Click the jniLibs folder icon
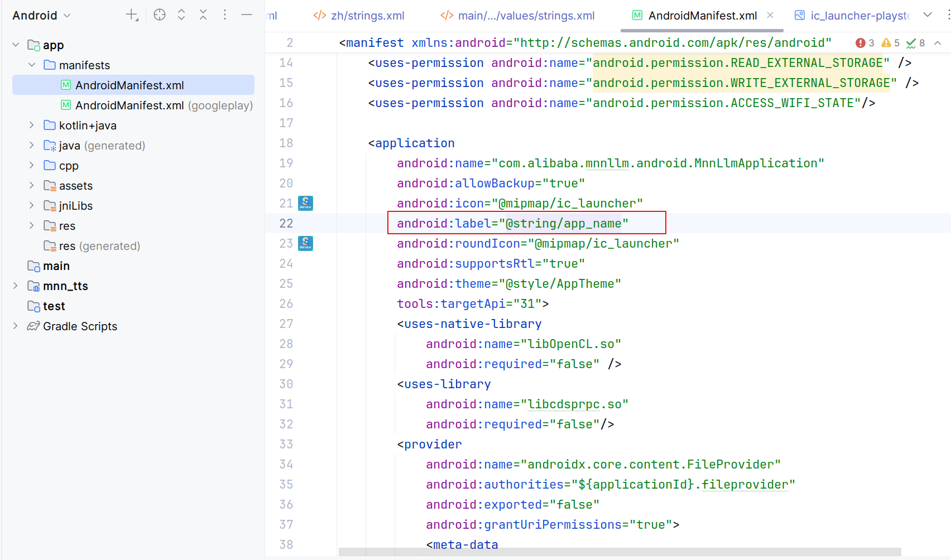The width and height of the screenshot is (951, 560). [50, 205]
